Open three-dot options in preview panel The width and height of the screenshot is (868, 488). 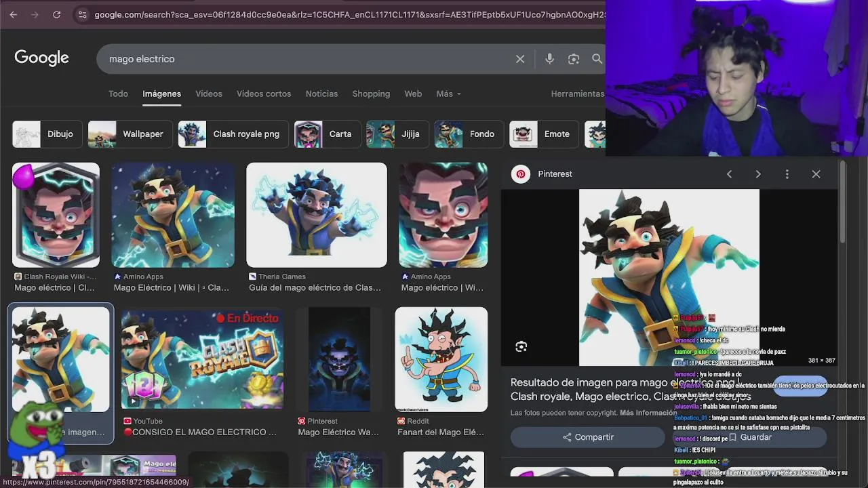[787, 174]
